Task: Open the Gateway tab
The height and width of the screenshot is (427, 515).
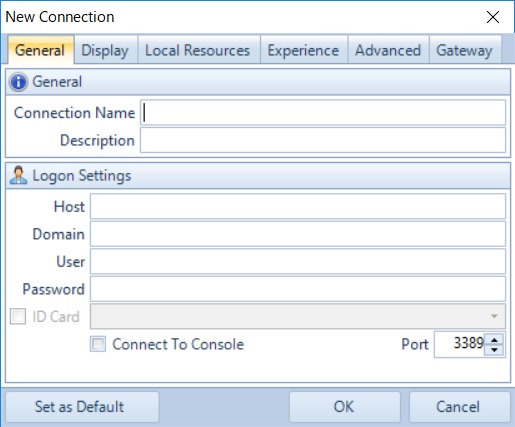Action: 465,50
